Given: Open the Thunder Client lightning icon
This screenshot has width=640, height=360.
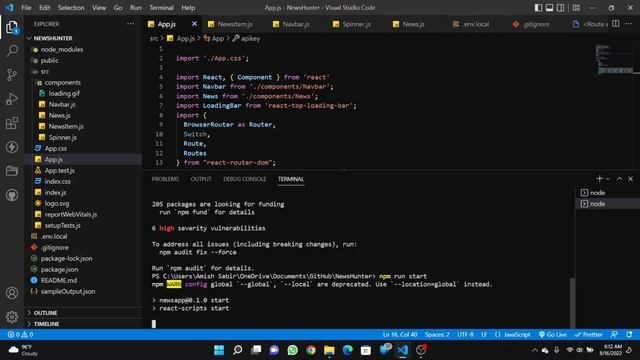Looking at the screenshot, I should point(12,147).
